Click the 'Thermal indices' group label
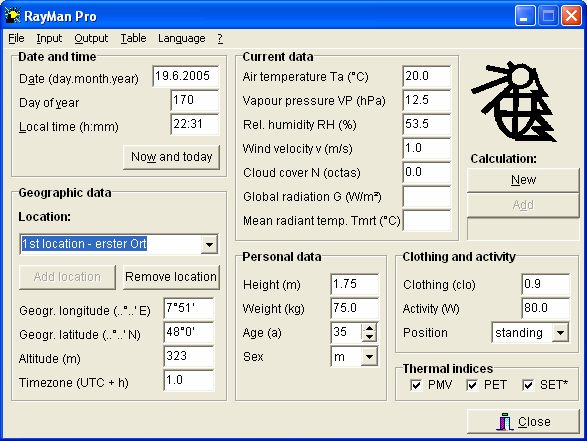The width and height of the screenshot is (587, 441). tap(448, 369)
